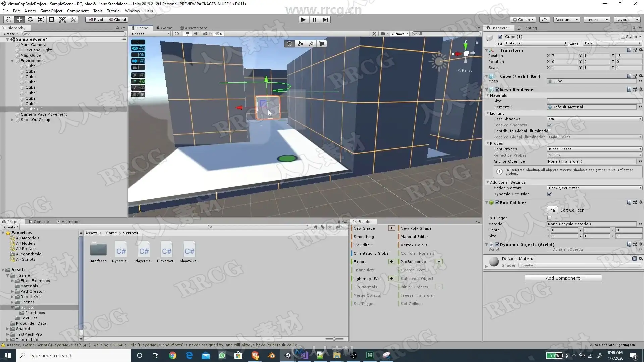Enable the Is Trigger checkbox
Image resolution: width=644 pixels, height=362 pixels.
549,218
